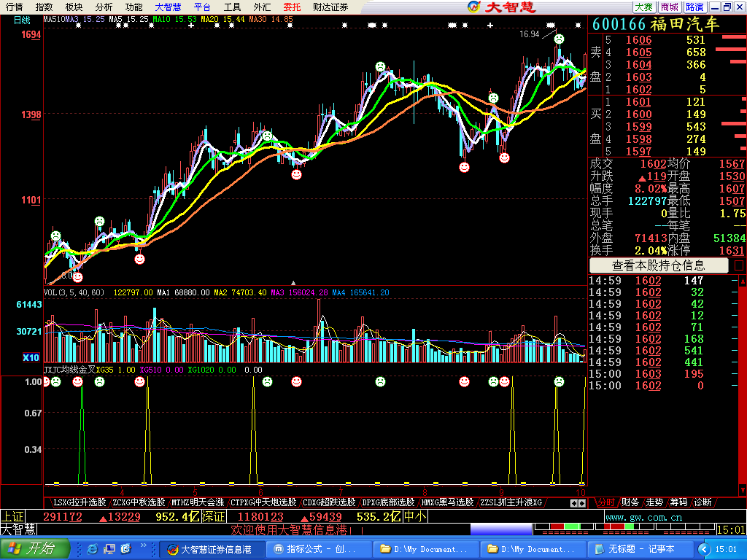Screen dimensions: 747x560
Task: Tick the red checkbox beside 查看本股持仓信息
Action: 738,265
